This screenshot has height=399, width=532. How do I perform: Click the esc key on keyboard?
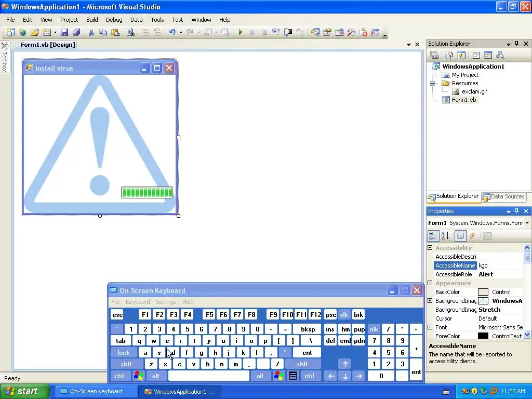coord(117,315)
